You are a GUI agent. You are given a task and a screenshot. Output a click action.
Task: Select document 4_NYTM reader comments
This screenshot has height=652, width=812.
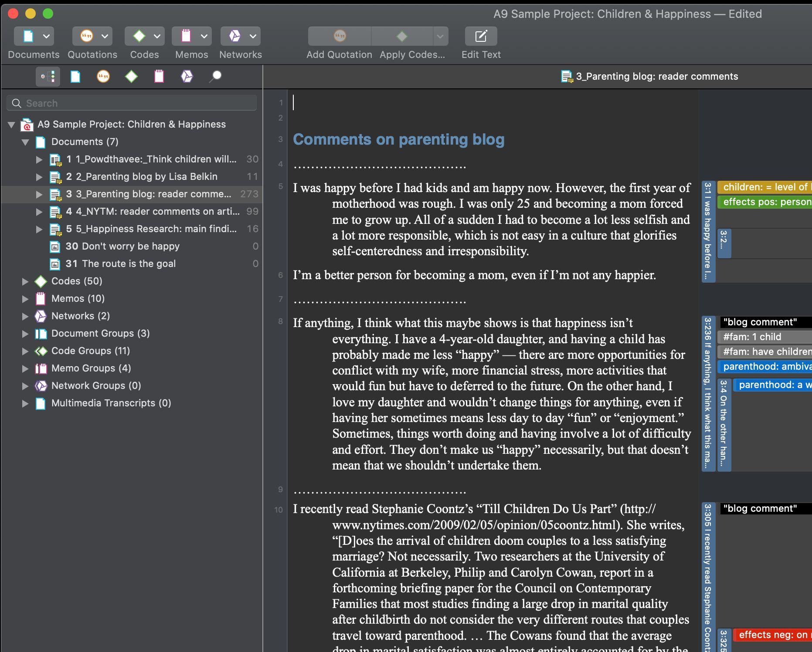[x=153, y=212]
